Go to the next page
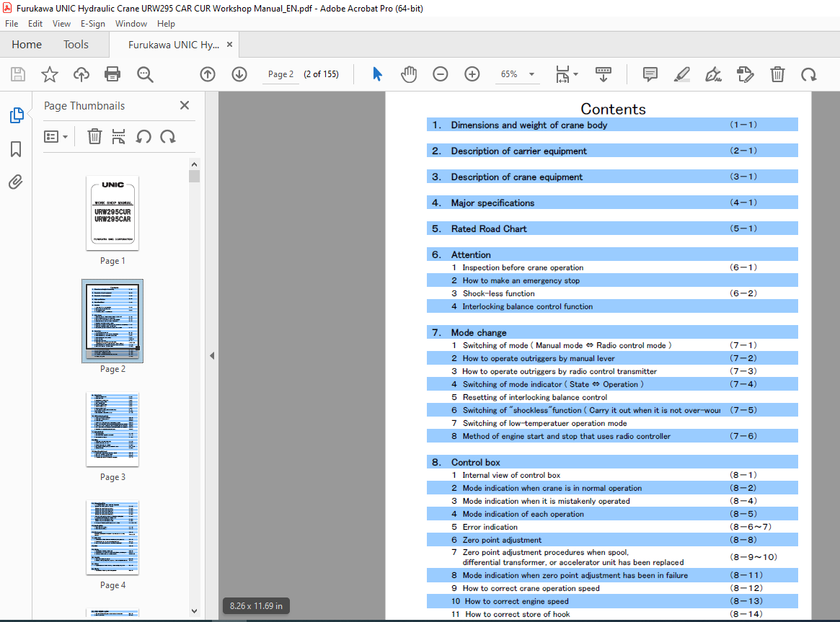Image resolution: width=840 pixels, height=622 pixels. [239, 74]
